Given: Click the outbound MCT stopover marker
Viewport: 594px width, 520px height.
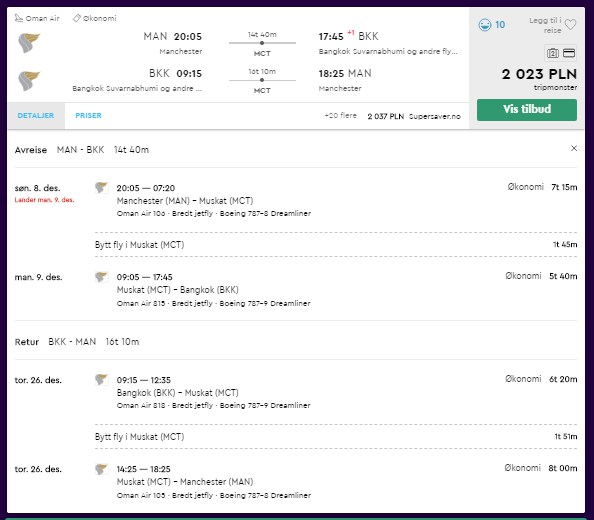Looking at the screenshot, I should click(262, 43).
